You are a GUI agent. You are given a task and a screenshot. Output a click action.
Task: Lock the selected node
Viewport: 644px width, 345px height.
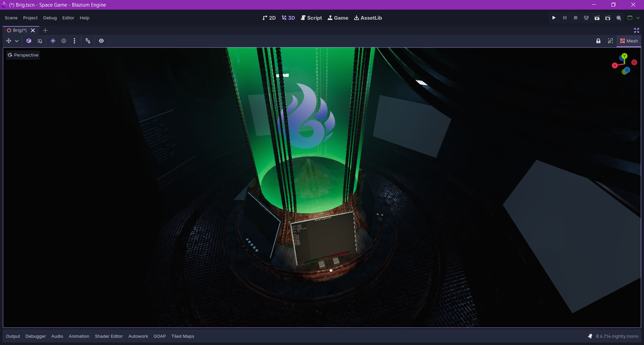click(599, 41)
